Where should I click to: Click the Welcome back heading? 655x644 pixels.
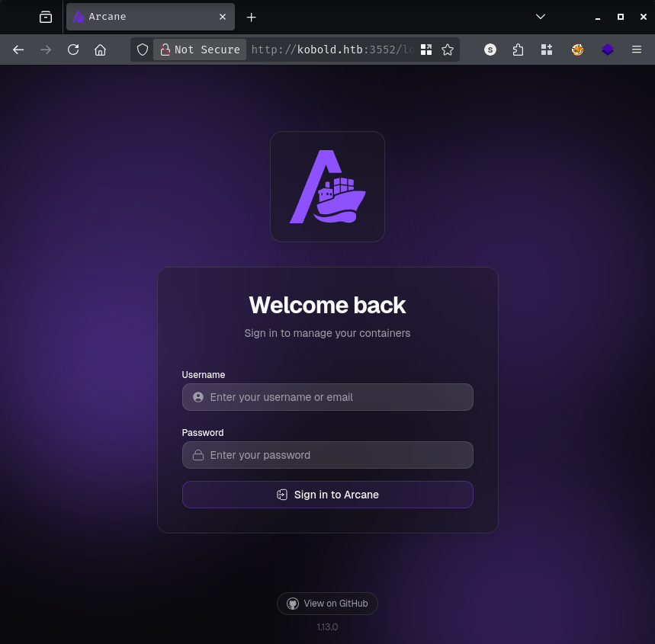click(328, 306)
